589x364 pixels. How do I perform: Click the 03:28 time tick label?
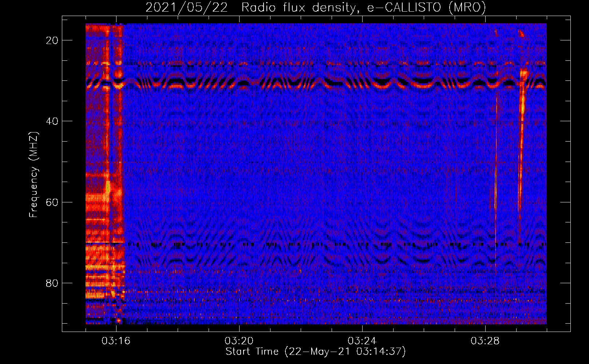485,341
